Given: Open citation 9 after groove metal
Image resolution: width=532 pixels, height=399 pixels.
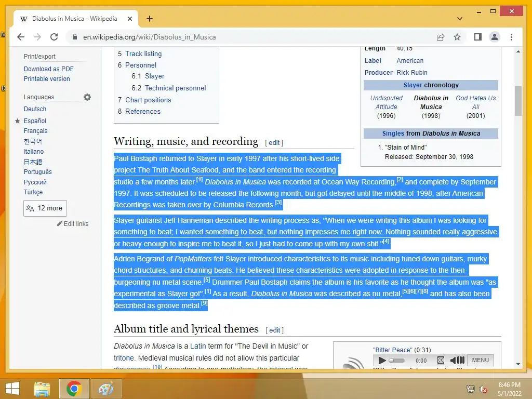Looking at the screenshot, I should click(x=204, y=303).
